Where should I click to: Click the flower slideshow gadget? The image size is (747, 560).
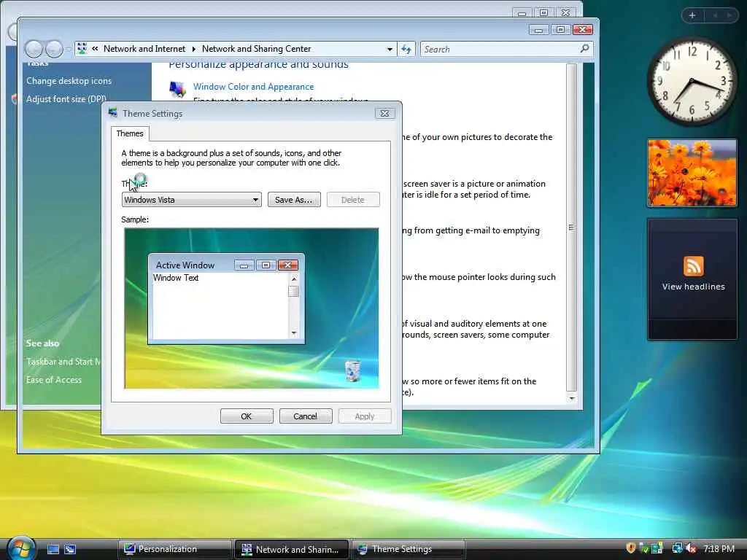coord(692,173)
